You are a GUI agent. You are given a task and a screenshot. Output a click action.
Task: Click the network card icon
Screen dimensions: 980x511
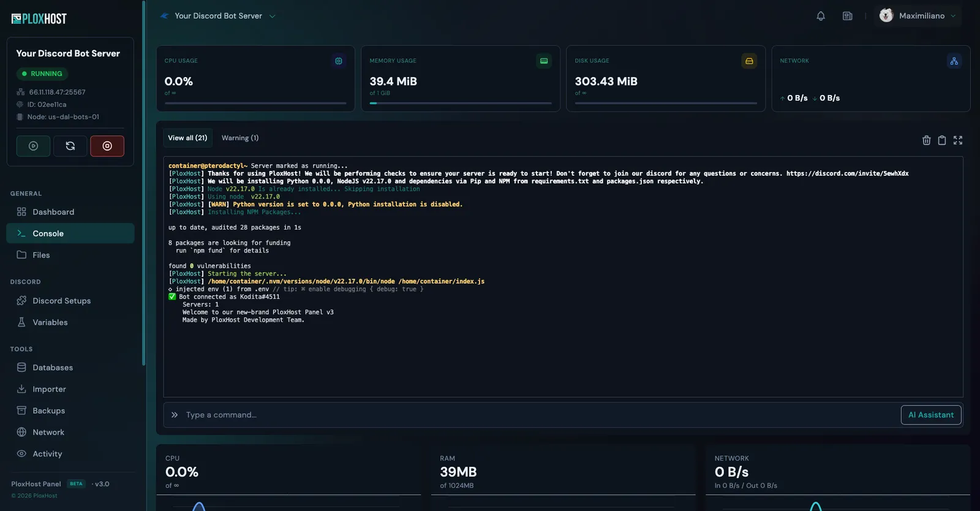(x=954, y=61)
